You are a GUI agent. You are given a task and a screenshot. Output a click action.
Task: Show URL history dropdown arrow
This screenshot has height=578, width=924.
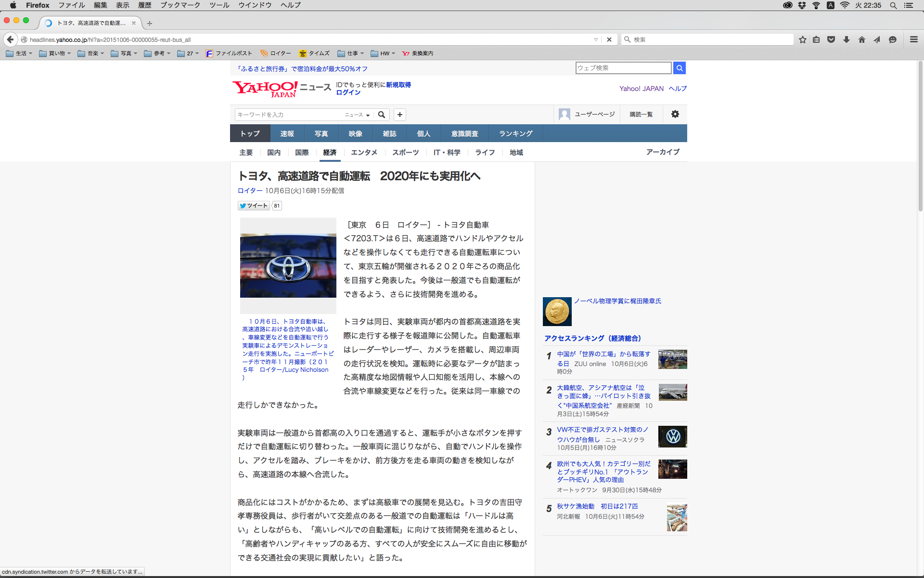(596, 39)
